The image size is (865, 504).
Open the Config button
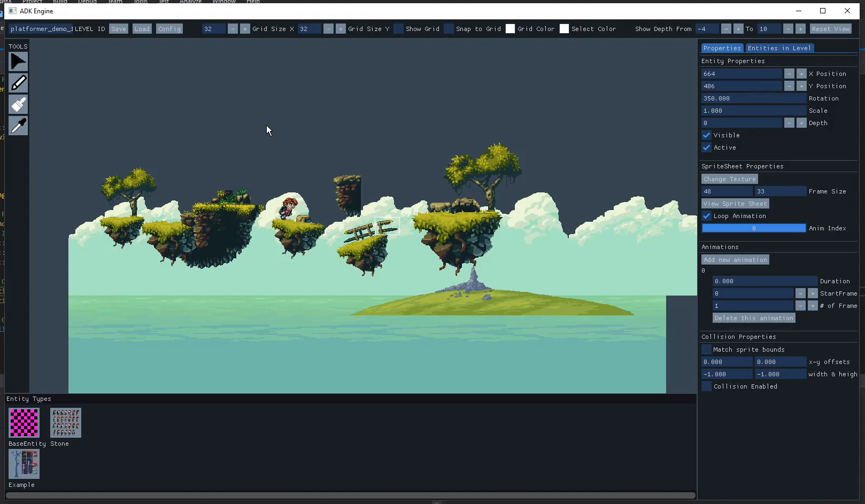pyautogui.click(x=169, y=29)
